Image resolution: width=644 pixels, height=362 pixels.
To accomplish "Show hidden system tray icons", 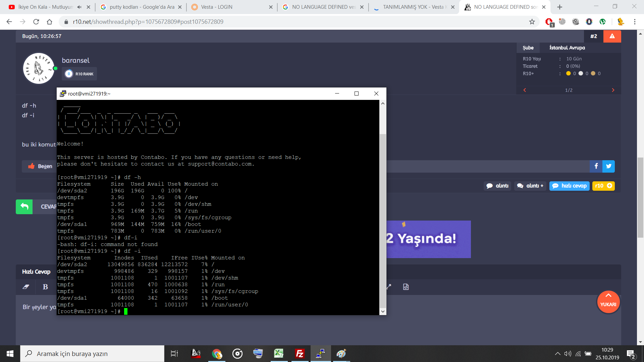I will point(557,354).
